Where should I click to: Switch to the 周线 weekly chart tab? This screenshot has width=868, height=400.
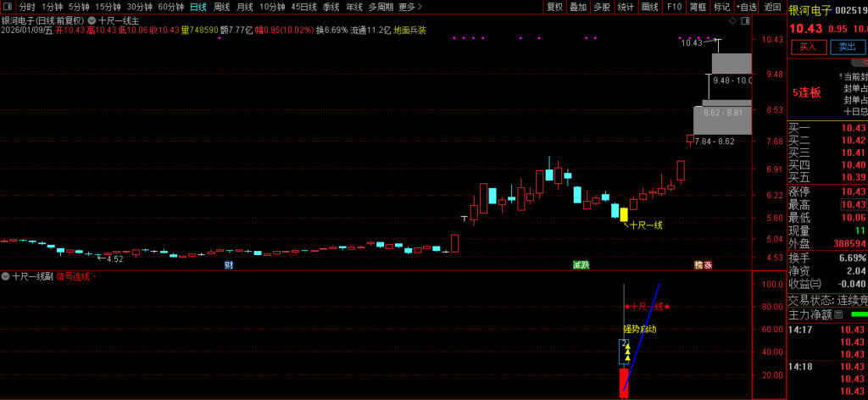(221, 7)
